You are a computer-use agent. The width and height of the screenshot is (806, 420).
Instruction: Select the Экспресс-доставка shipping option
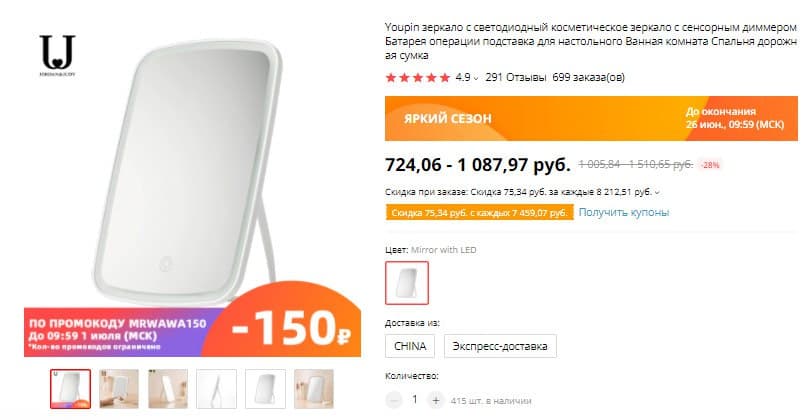500,346
